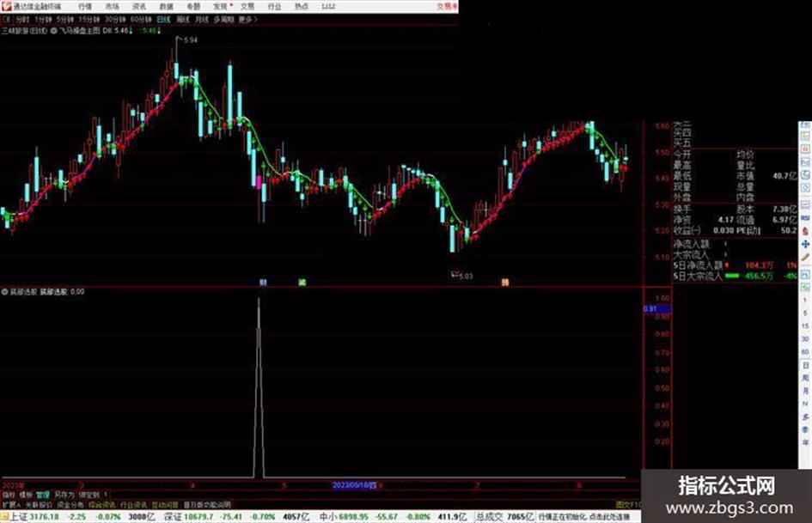Open the 市场 menu
Viewport: 812px width, 523px height.
point(112,6)
